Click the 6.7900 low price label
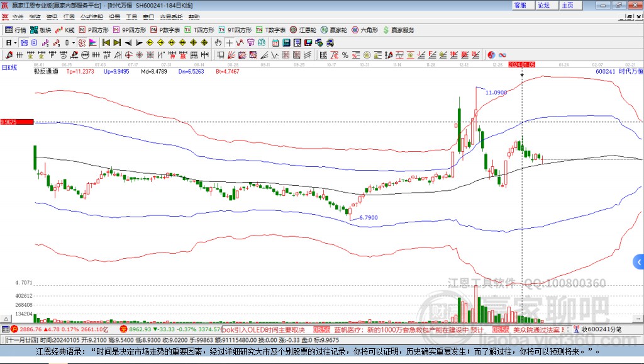The width and height of the screenshot is (644, 364). (x=369, y=217)
